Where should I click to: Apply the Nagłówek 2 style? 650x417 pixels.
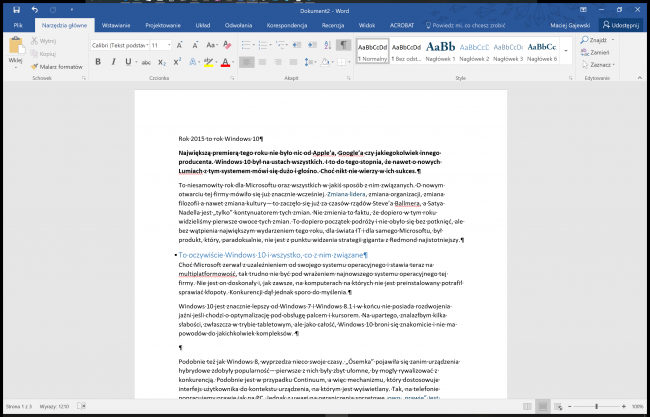coord(474,51)
